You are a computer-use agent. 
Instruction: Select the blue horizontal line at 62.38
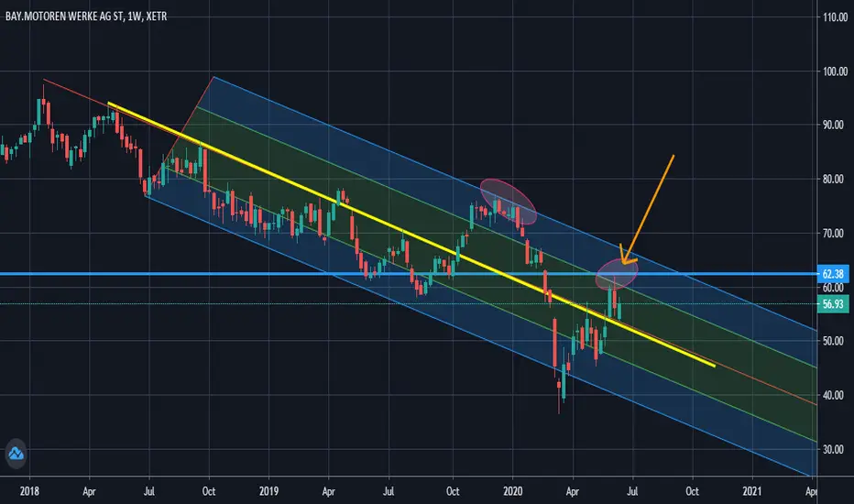coord(409,273)
